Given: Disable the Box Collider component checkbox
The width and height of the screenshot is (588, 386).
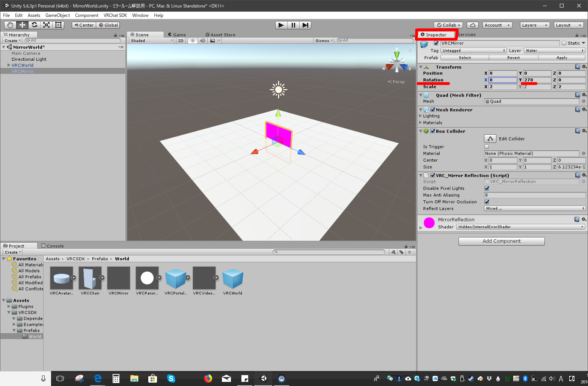Looking at the screenshot, I should click(433, 131).
